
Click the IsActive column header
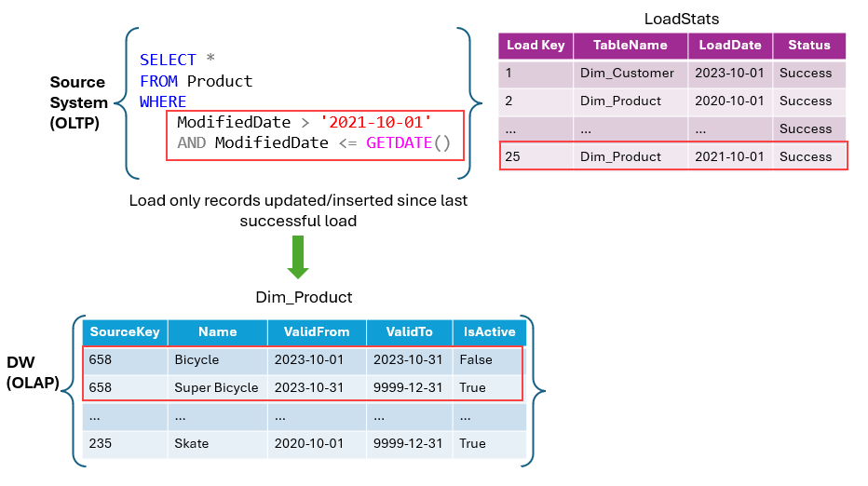[489, 332]
